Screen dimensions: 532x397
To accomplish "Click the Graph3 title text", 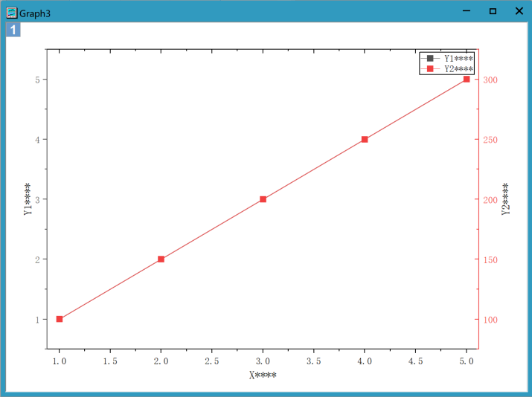I will (35, 13).
